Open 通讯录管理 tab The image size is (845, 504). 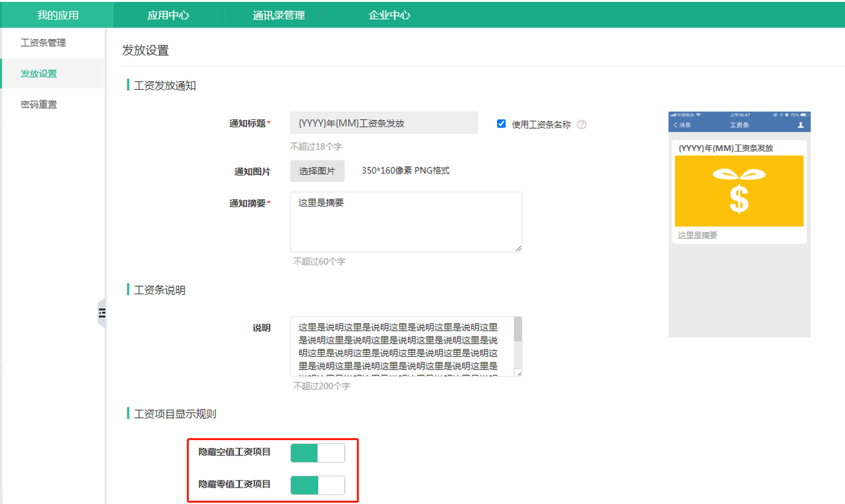[x=279, y=15]
